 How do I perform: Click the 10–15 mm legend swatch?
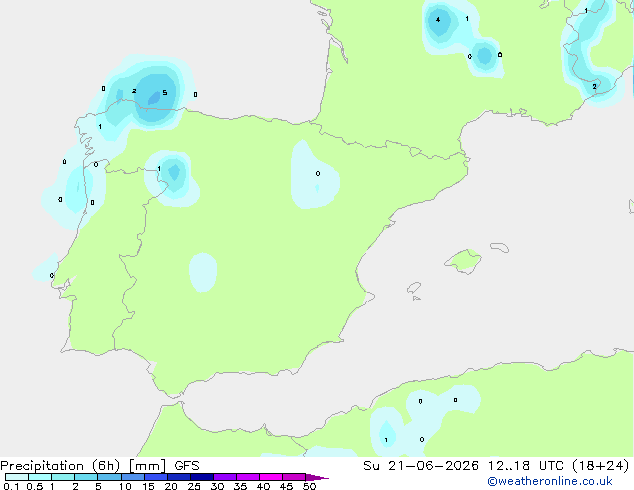click(133, 477)
